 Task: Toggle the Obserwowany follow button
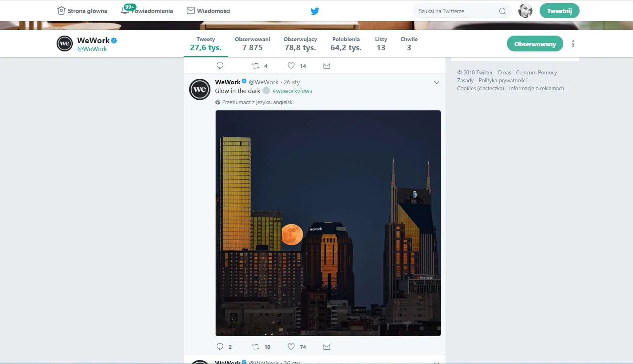point(535,44)
